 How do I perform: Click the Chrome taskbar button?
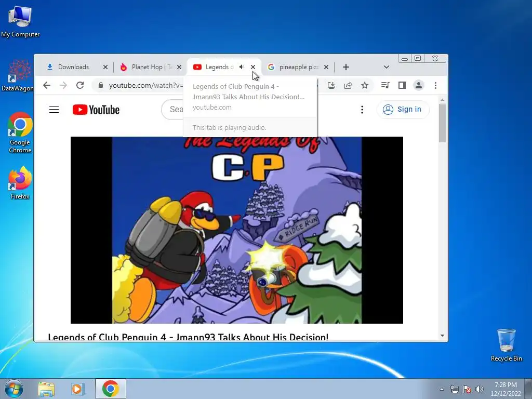coord(110,389)
